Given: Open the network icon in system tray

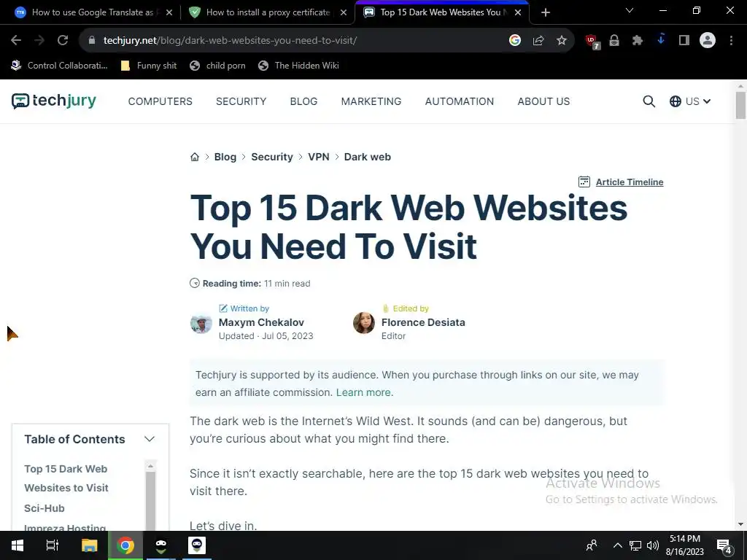Looking at the screenshot, I should tap(635, 545).
